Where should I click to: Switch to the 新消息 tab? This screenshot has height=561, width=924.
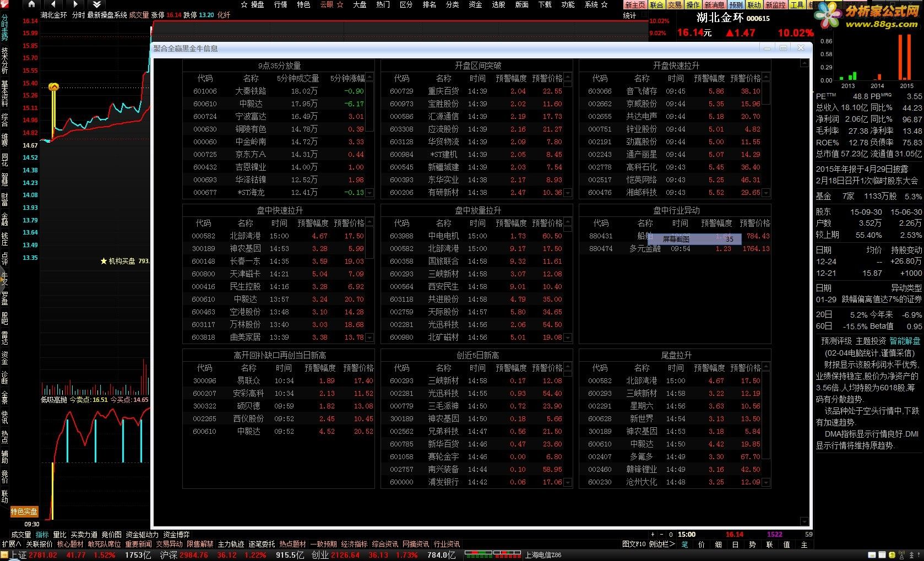pyautogui.click(x=714, y=5)
